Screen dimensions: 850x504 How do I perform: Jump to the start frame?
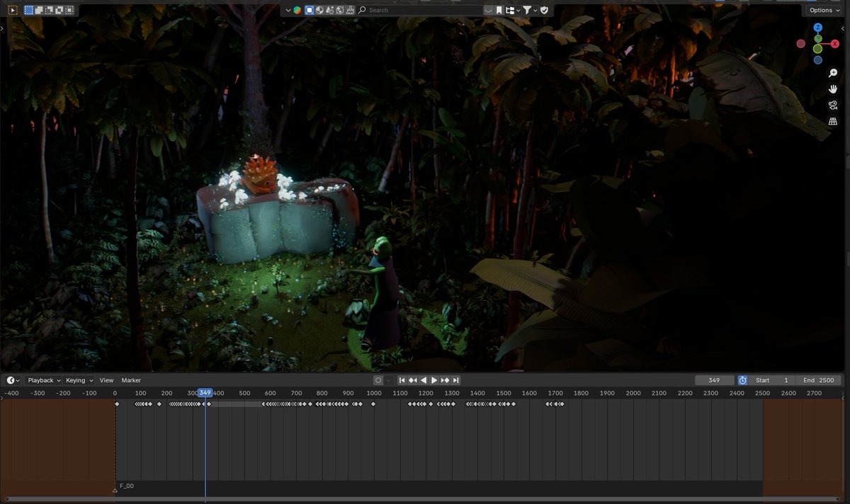[x=402, y=380]
